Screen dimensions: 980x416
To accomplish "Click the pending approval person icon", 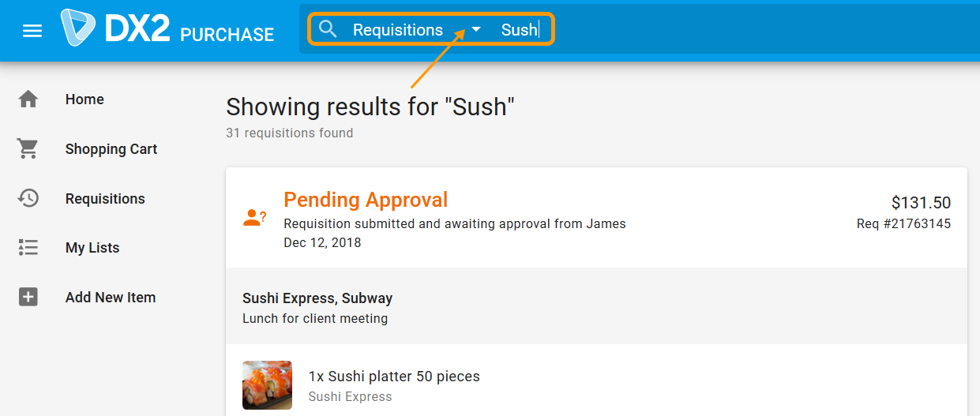I will pos(254,219).
